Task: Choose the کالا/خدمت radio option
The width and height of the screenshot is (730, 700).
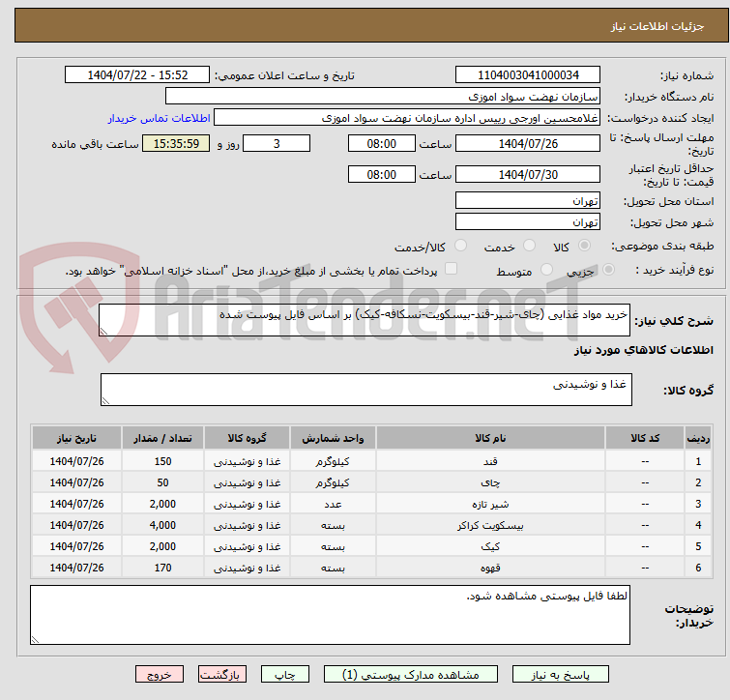Action: pos(460,247)
